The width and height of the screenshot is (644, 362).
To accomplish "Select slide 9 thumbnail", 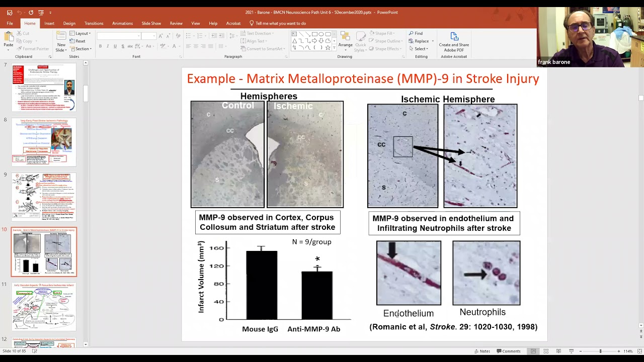I will (x=44, y=197).
